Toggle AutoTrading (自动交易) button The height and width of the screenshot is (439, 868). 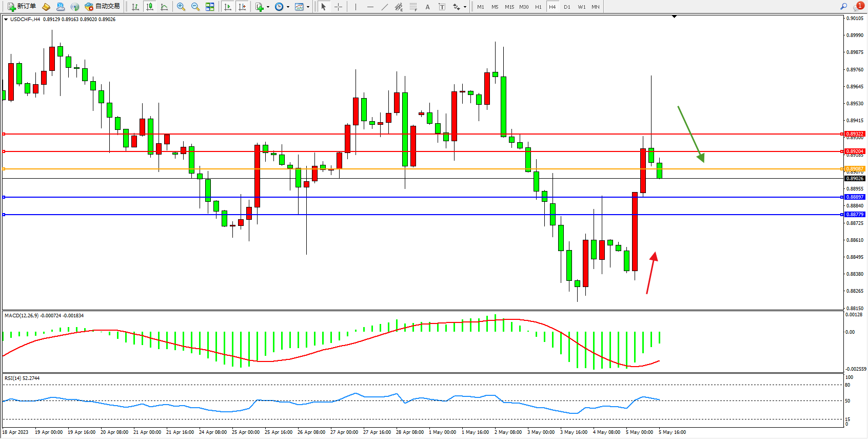103,7
